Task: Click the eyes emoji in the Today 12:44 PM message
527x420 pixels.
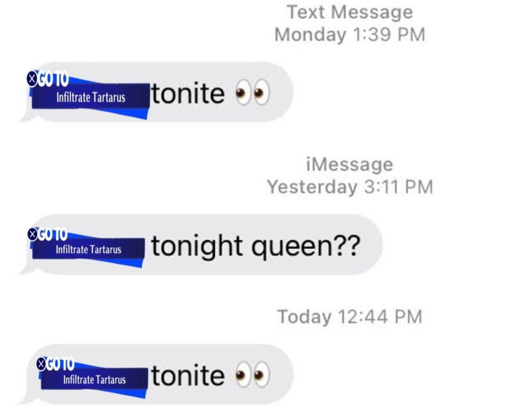Action: pyautogui.click(x=252, y=375)
